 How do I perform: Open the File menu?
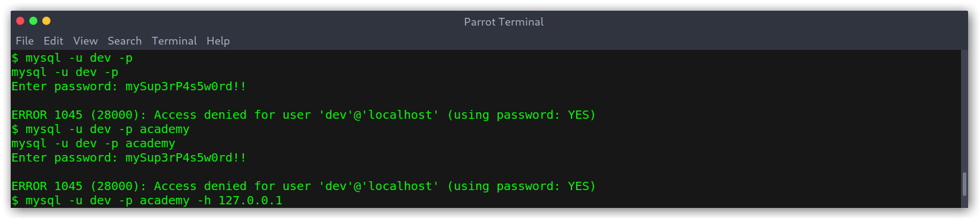click(x=24, y=41)
